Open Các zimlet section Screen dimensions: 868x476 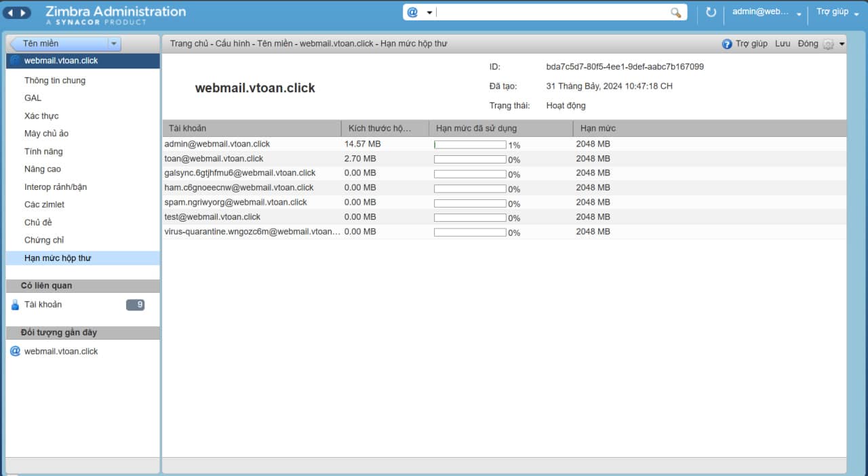[45, 205]
